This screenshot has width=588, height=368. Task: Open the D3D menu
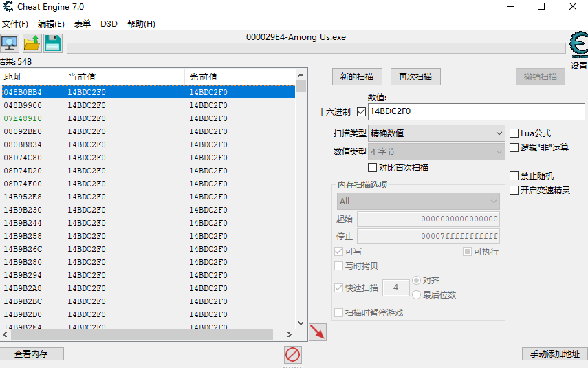(x=109, y=24)
